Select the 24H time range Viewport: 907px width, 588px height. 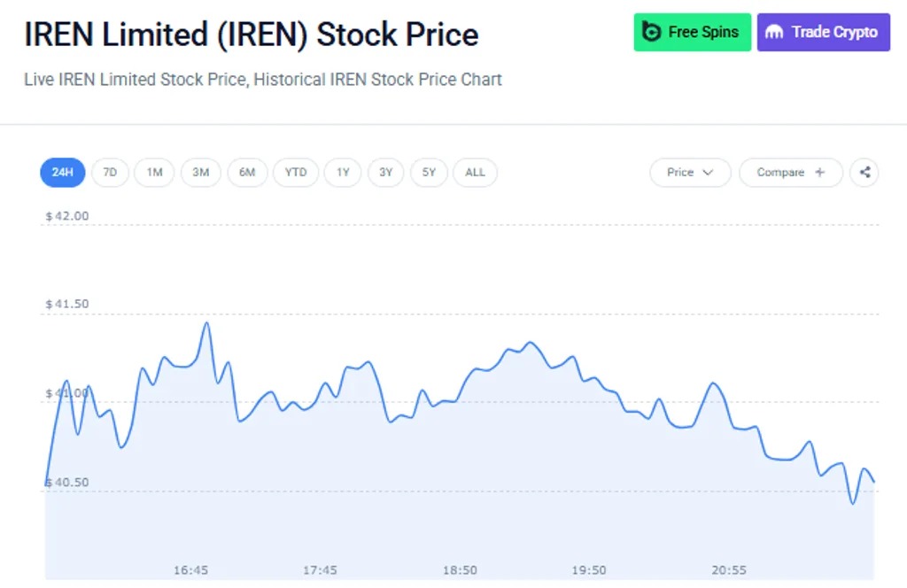pos(63,173)
